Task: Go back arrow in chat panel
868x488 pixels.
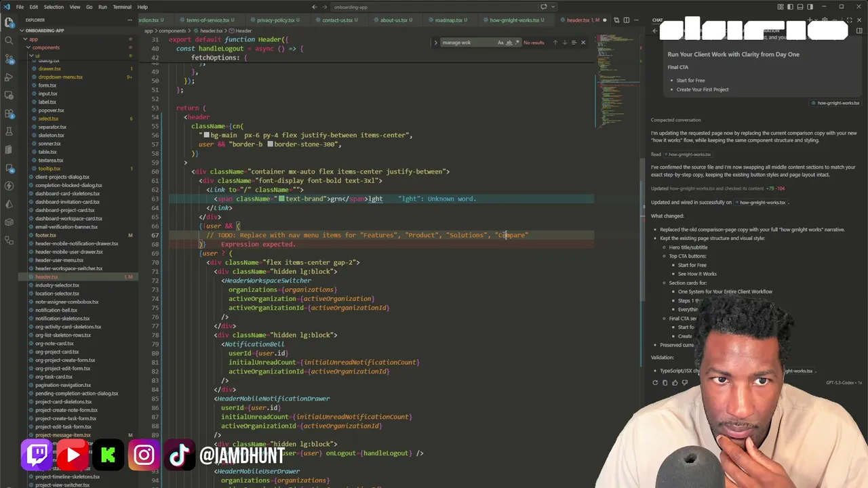Action: click(x=655, y=30)
